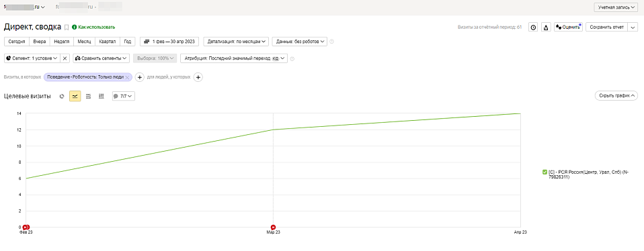
Task: Click the bookmark icon beside Директ, сводка
Action: tap(66, 28)
